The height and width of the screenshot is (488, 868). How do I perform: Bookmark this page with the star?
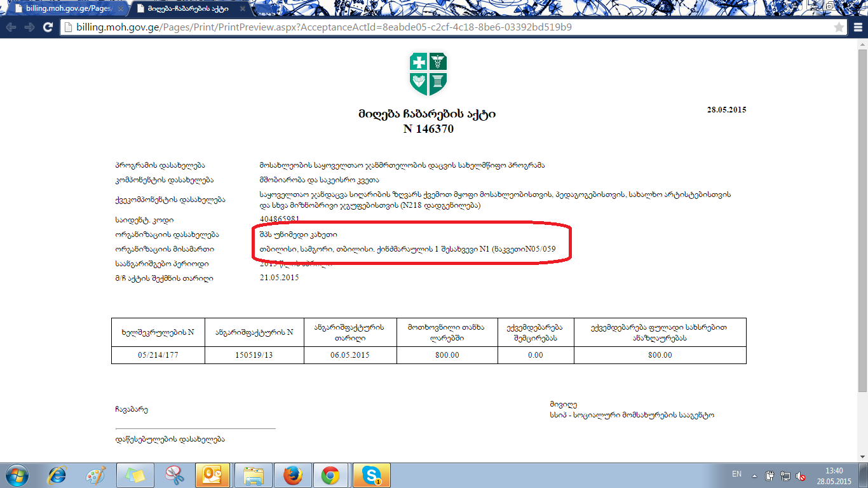(839, 27)
